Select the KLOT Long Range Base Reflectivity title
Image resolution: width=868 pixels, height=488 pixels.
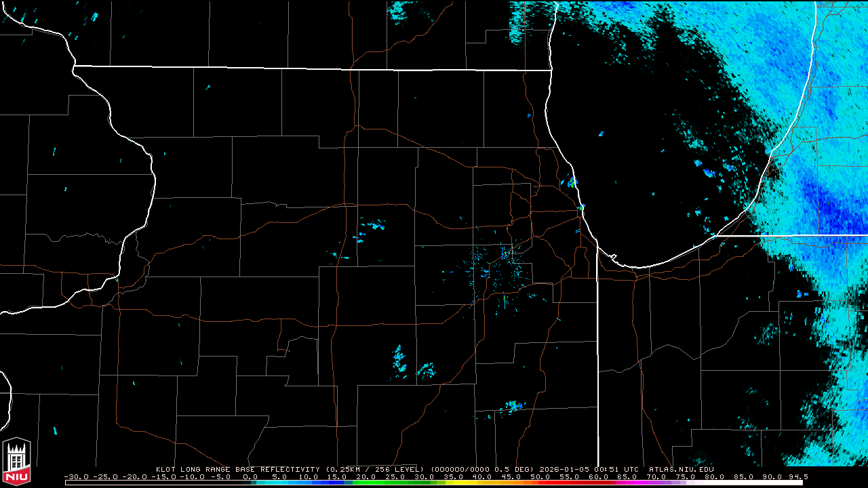pyautogui.click(x=237, y=469)
